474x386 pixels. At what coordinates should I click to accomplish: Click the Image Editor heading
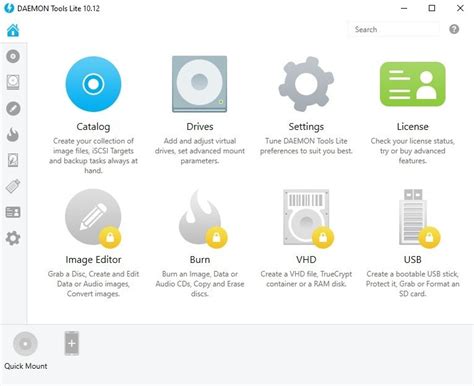coord(93,260)
